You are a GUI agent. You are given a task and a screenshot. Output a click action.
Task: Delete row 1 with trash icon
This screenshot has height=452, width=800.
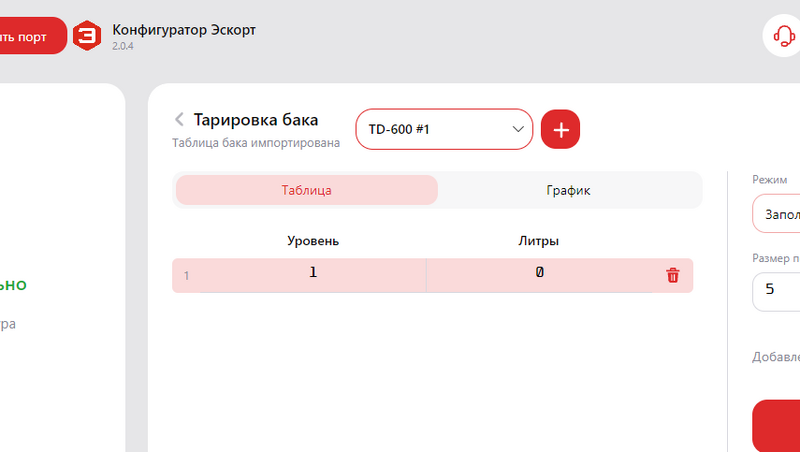pyautogui.click(x=673, y=275)
